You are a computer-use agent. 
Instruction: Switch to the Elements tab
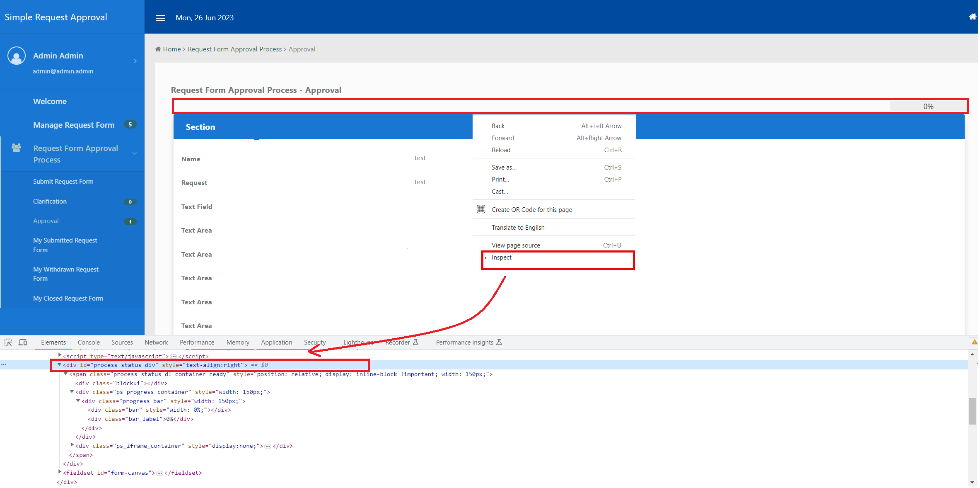coord(53,342)
